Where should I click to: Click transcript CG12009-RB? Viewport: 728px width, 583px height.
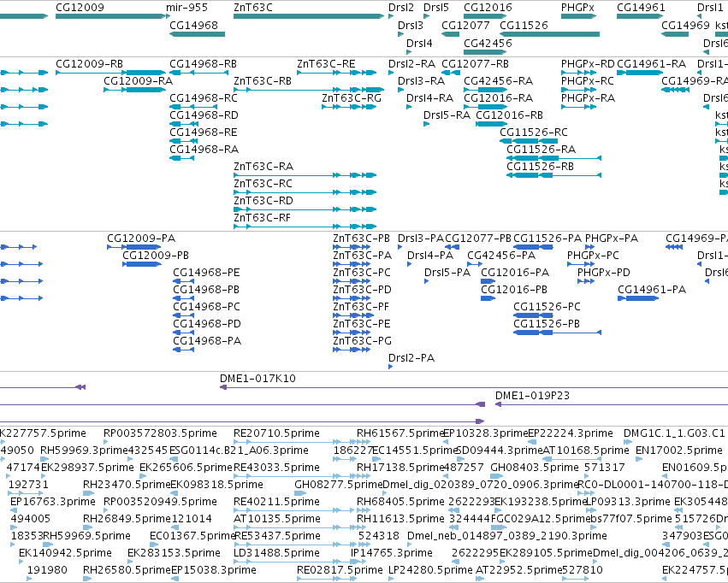coord(89,64)
